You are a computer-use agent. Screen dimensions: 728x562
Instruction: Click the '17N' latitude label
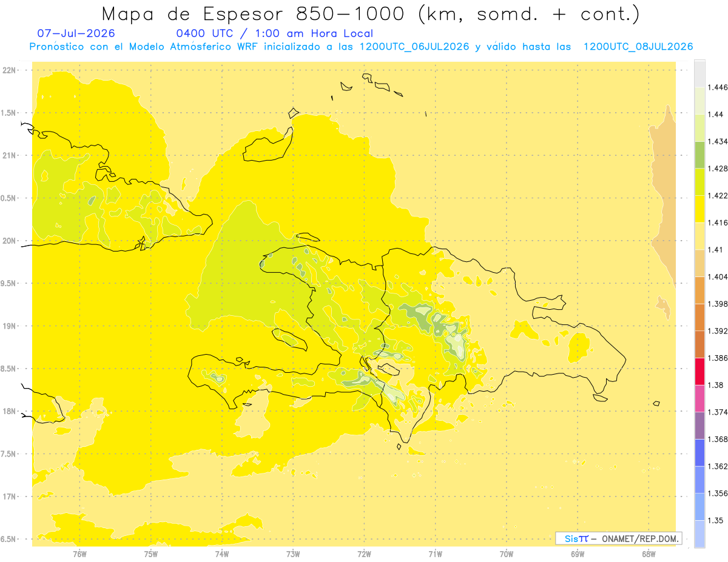coord(10,497)
